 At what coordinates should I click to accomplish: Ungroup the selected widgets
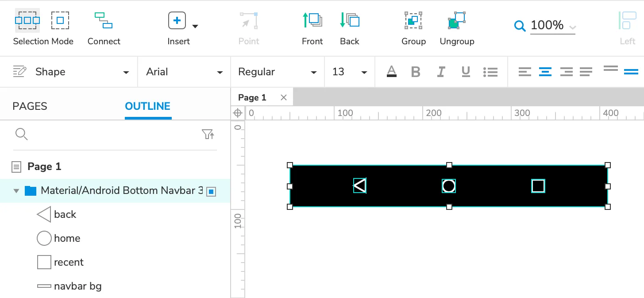457,21
